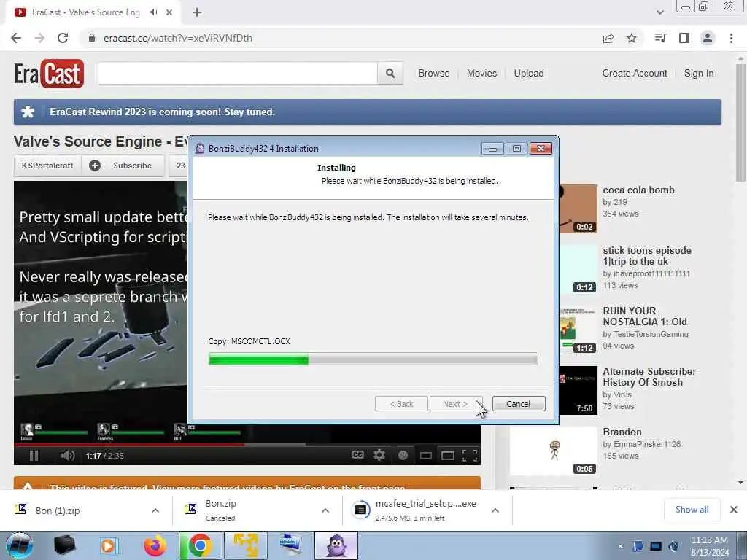Open the on-screen keyboard taskbar icon
The width and height of the screenshot is (747, 560).
[290, 545]
